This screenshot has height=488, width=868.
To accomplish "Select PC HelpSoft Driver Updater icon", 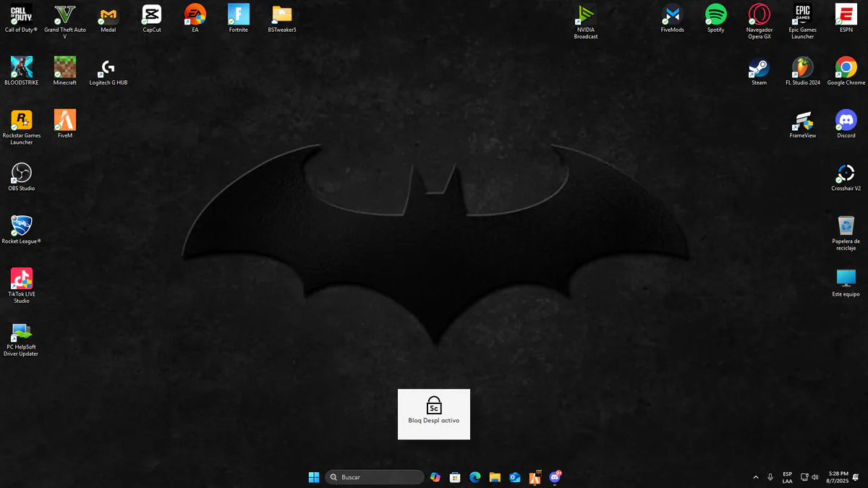I will 21,338.
